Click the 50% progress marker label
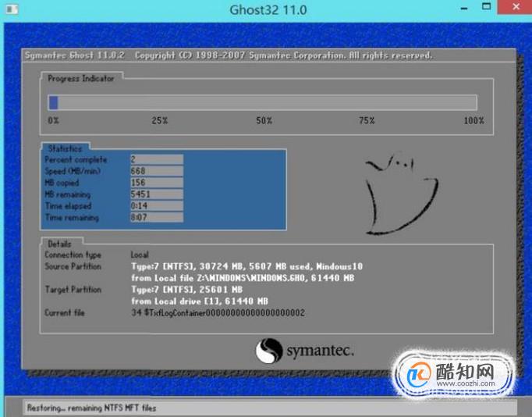Screen dimensions: 532x417 [x=264, y=120]
